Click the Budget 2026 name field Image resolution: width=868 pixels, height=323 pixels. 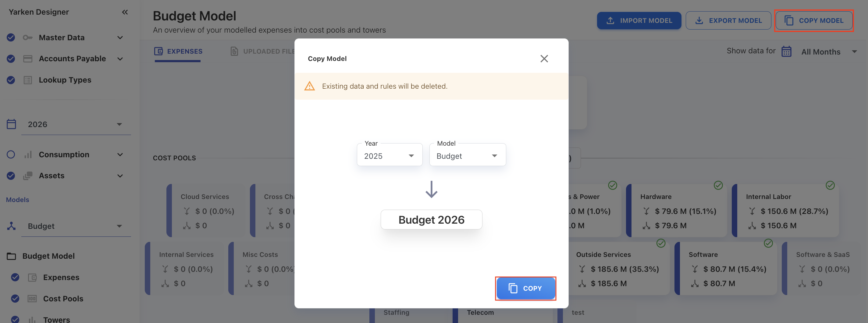(431, 219)
